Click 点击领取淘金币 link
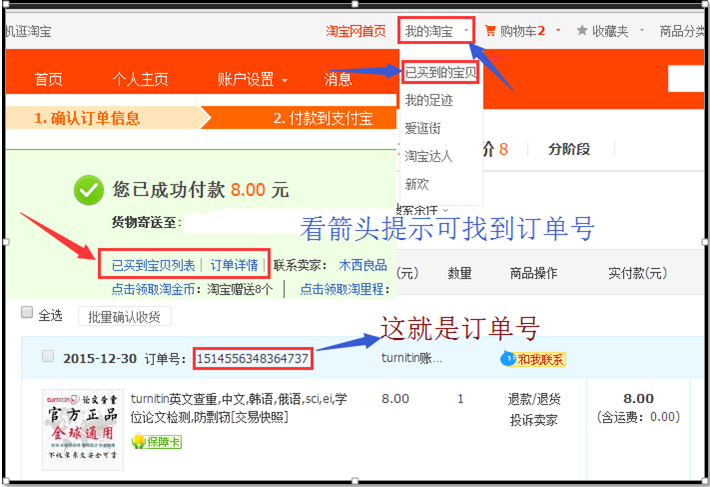The height and width of the screenshot is (487, 710). pos(153,289)
